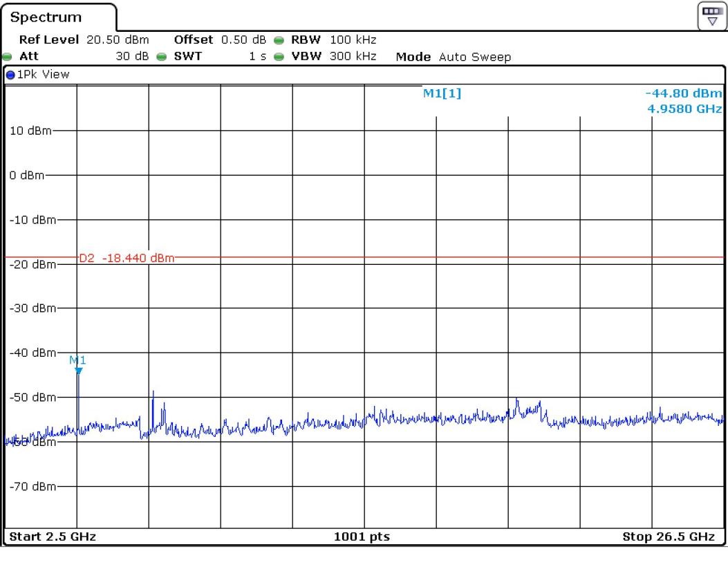Select the Offset 0.50 dB value
This screenshot has width=728, height=567.
[244, 39]
